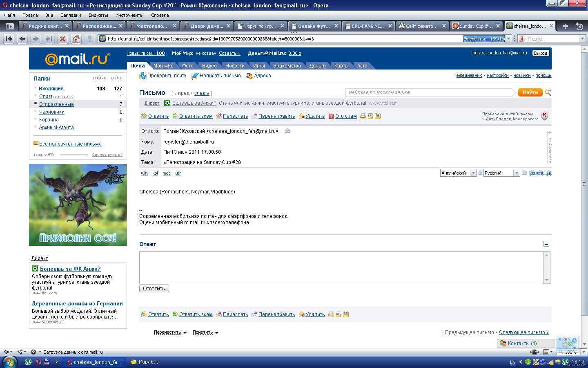Open the address bar history dropdown

509,39
